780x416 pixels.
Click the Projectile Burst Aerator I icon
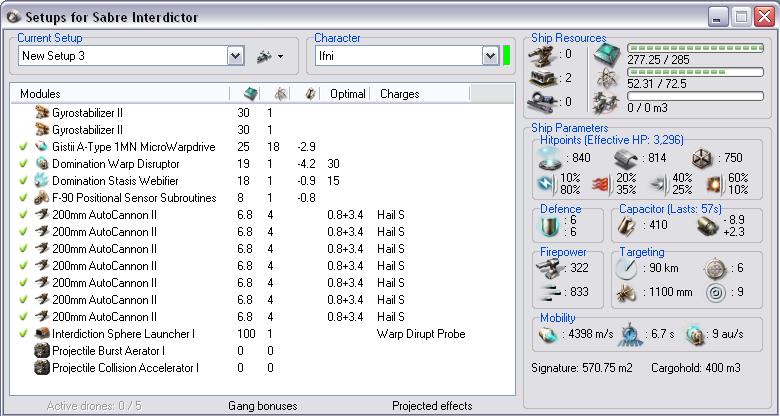coord(41,351)
